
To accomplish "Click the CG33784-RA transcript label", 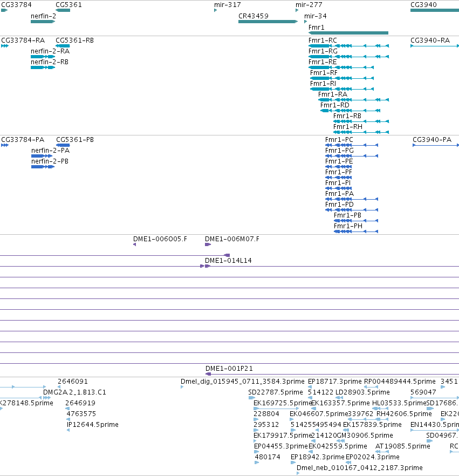I will tap(23, 40).
